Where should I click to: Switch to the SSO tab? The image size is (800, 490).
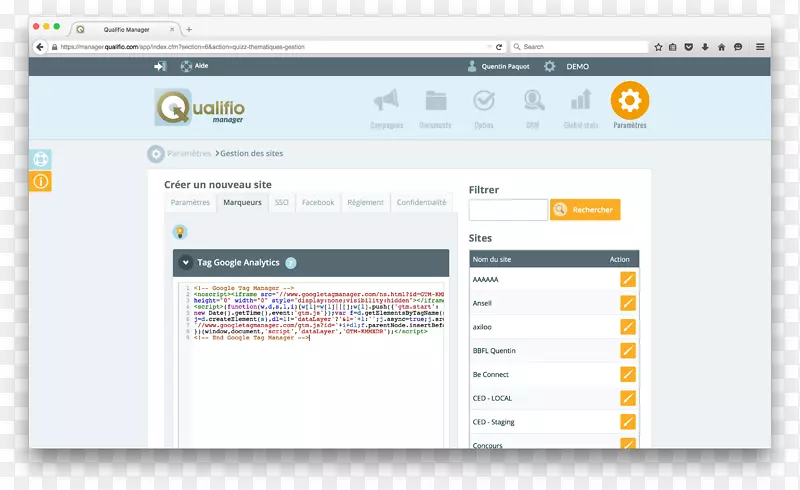pos(282,203)
